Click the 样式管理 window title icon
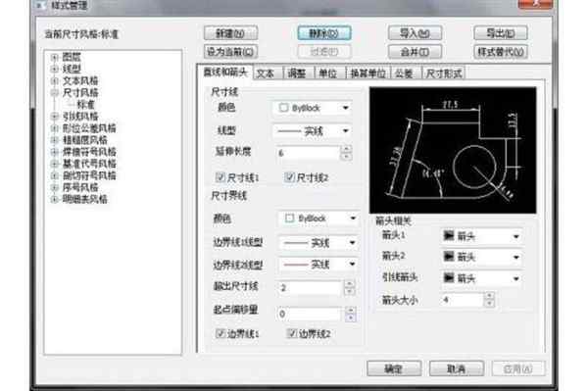This screenshot has height=391, width=588. click(x=40, y=5)
